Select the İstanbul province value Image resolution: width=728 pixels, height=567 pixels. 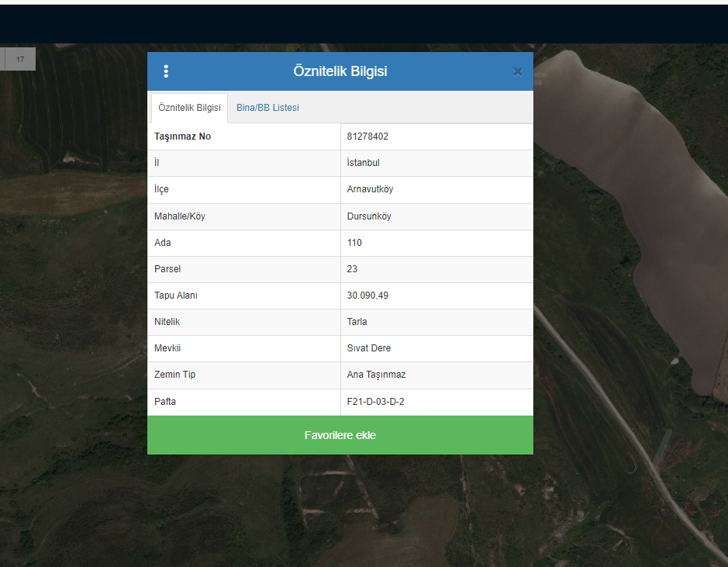[363, 163]
